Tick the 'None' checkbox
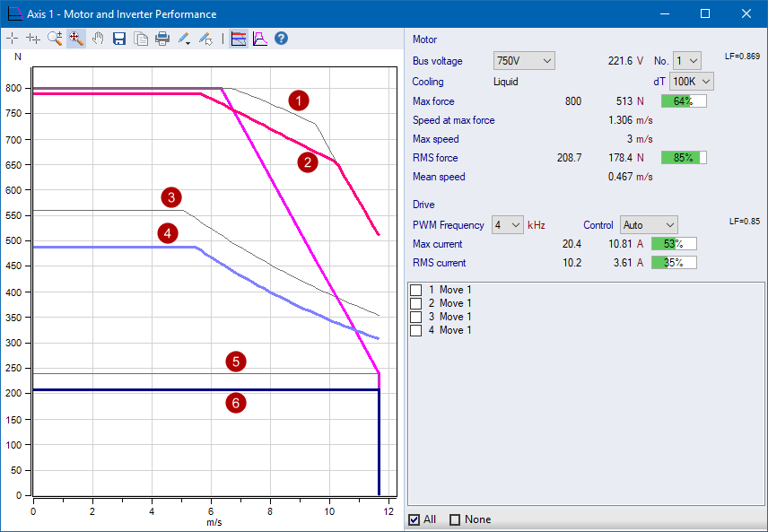The width and height of the screenshot is (768, 532). pos(455,519)
